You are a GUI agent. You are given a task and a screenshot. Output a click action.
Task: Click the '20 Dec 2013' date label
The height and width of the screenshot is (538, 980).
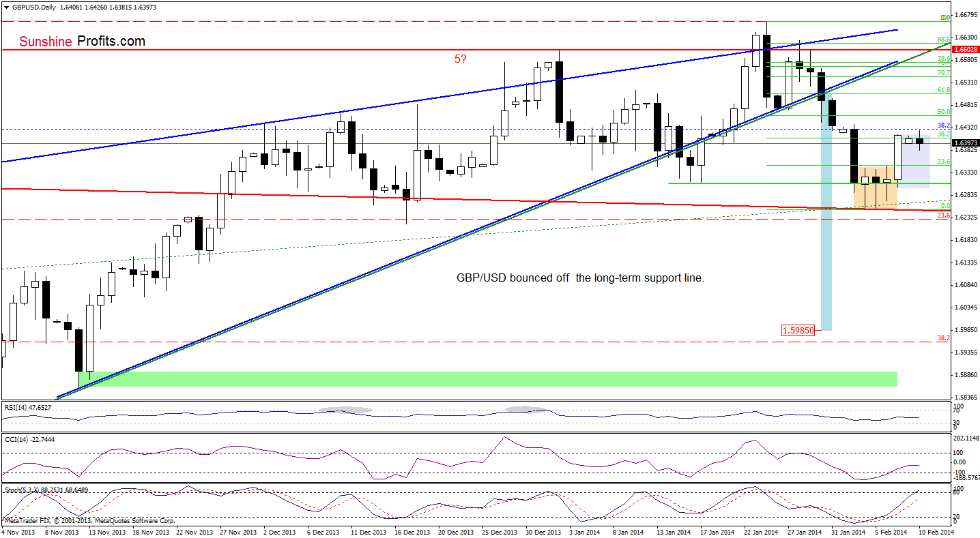point(455,531)
